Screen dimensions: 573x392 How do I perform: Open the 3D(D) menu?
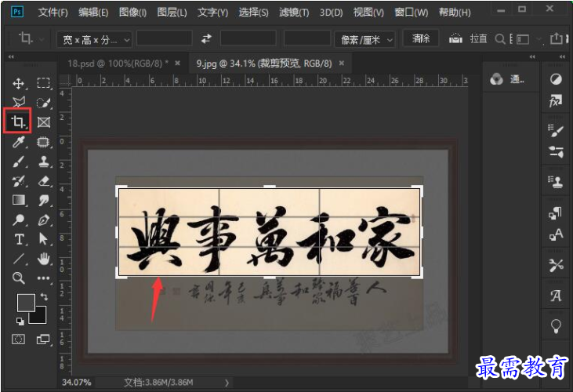(331, 13)
